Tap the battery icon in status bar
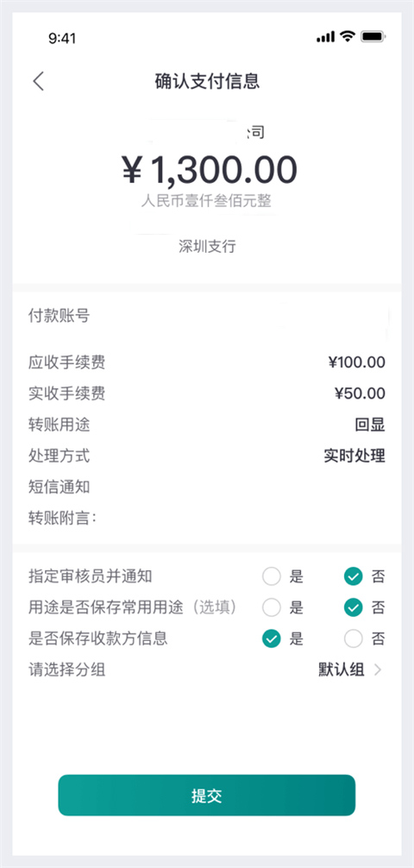This screenshot has height=868, width=414. pos(373,37)
